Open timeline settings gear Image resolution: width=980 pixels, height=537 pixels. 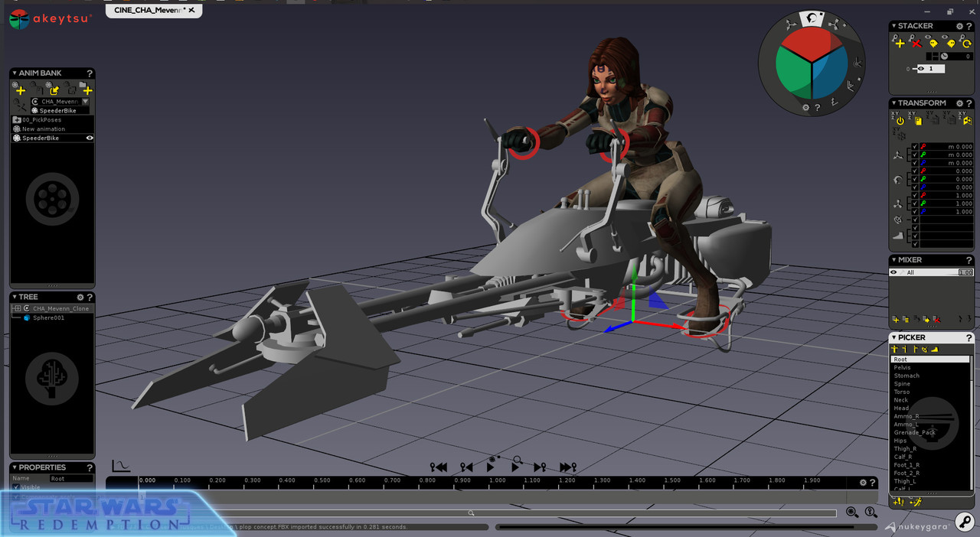pyautogui.click(x=863, y=483)
